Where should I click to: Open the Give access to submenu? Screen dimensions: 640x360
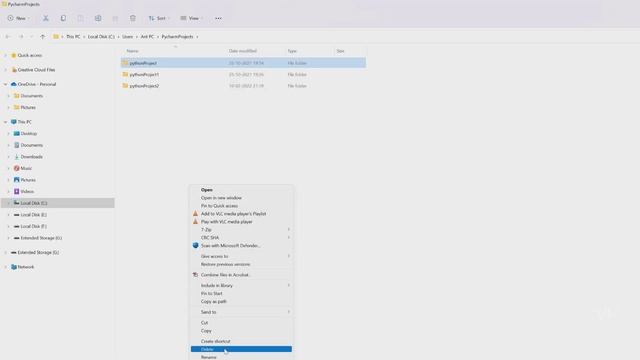(x=241, y=256)
